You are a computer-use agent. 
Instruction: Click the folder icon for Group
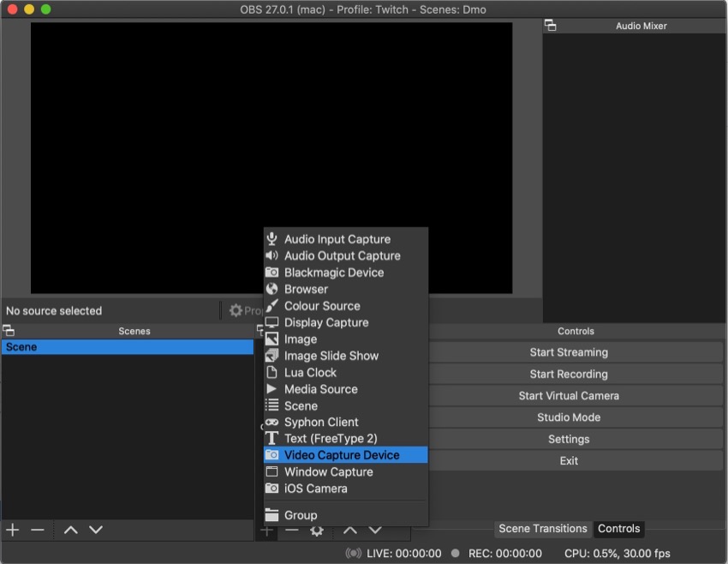tap(272, 515)
